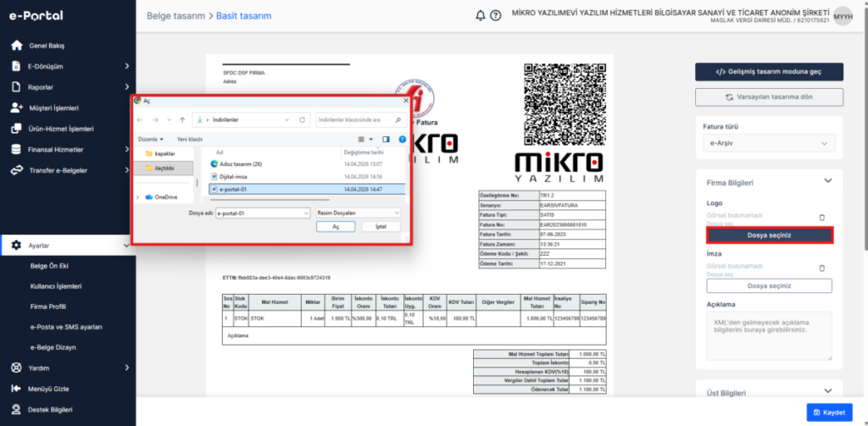Open the notifications bell icon
The width and height of the screenshot is (868, 426).
click(480, 15)
